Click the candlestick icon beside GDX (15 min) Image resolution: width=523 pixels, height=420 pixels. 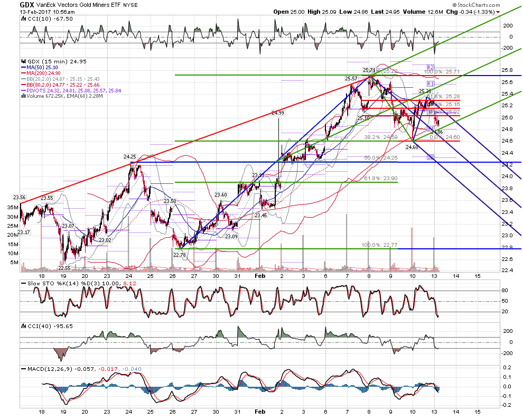point(23,61)
